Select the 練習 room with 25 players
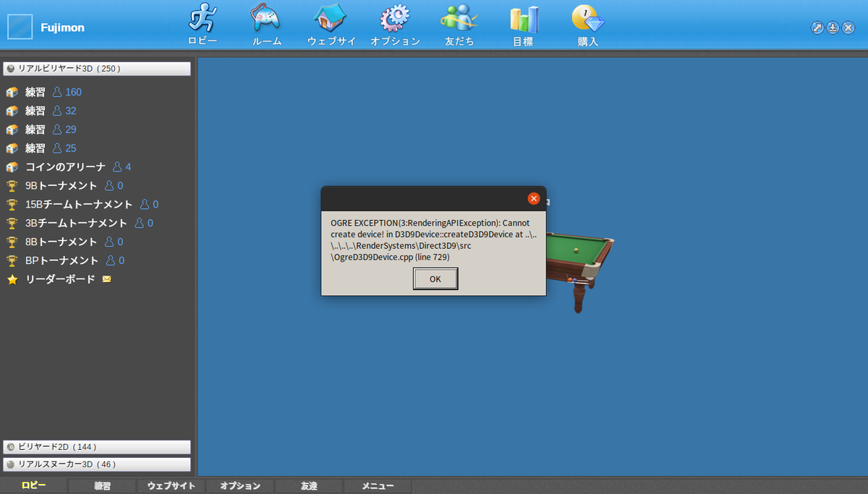 pyautogui.click(x=51, y=148)
